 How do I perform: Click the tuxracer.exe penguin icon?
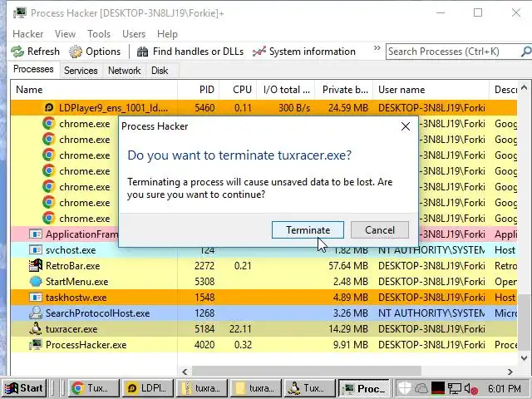(x=36, y=329)
